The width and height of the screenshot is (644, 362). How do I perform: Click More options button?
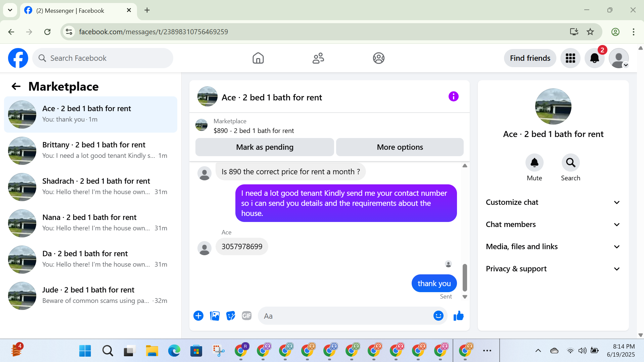[x=400, y=147]
